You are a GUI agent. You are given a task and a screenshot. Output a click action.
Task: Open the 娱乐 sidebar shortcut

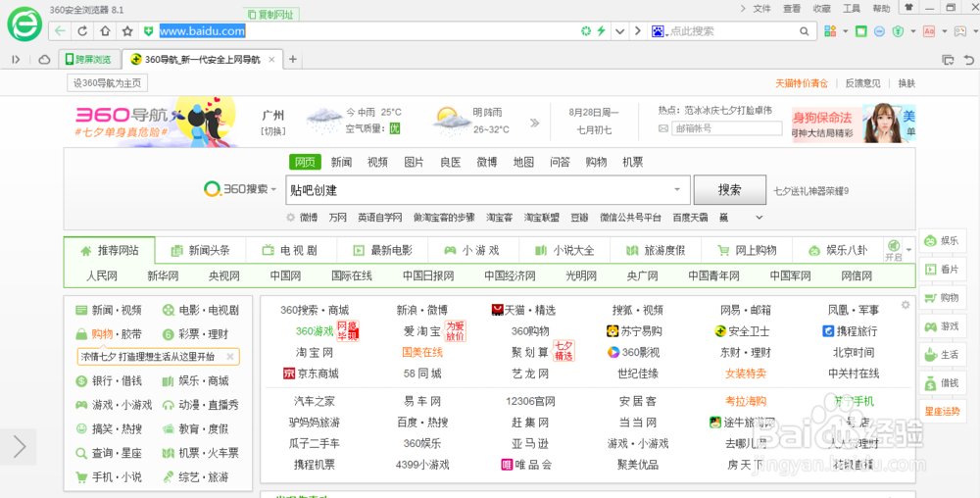[x=941, y=240]
